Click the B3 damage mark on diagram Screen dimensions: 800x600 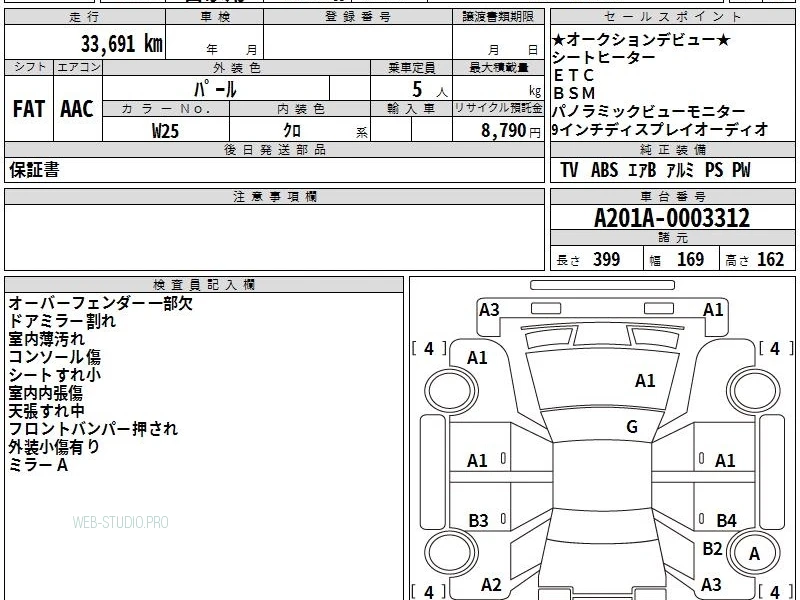[x=478, y=520]
